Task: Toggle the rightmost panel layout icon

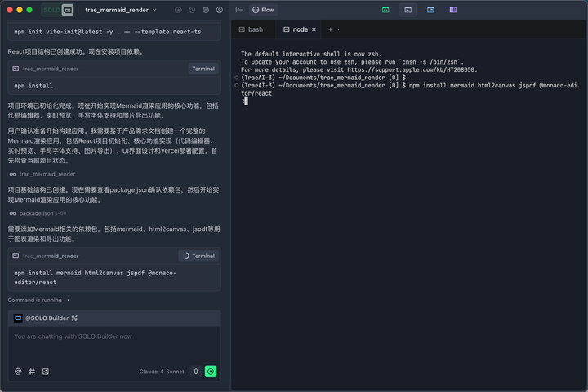Action: (x=452, y=10)
